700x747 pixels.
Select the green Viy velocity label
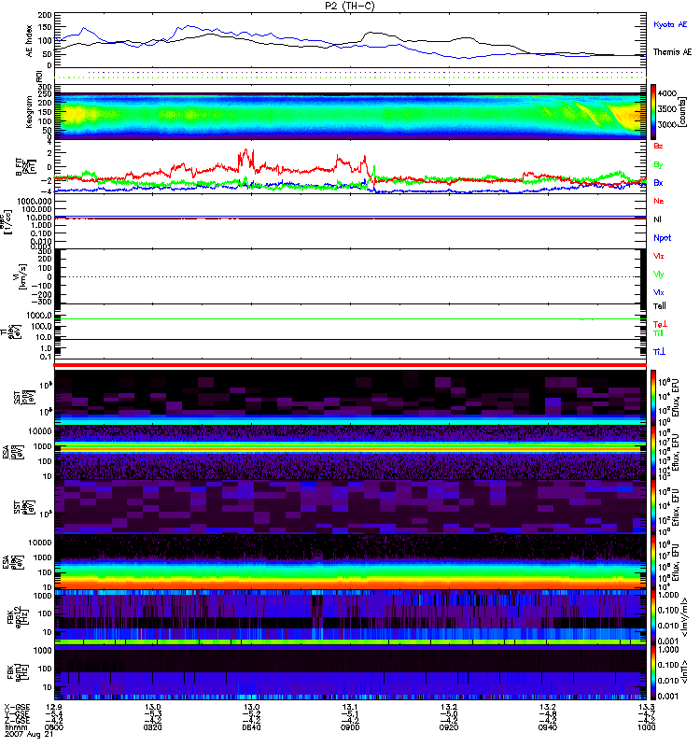tap(659, 275)
